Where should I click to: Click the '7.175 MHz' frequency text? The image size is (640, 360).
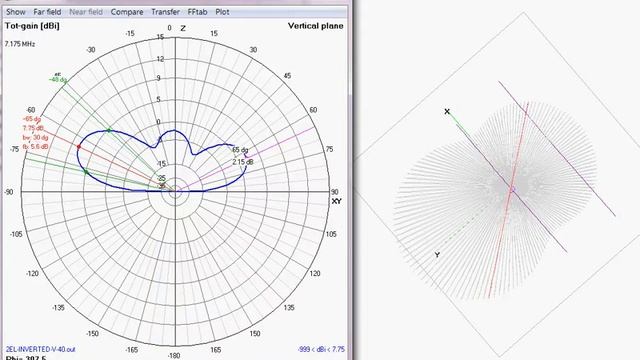(x=20, y=44)
